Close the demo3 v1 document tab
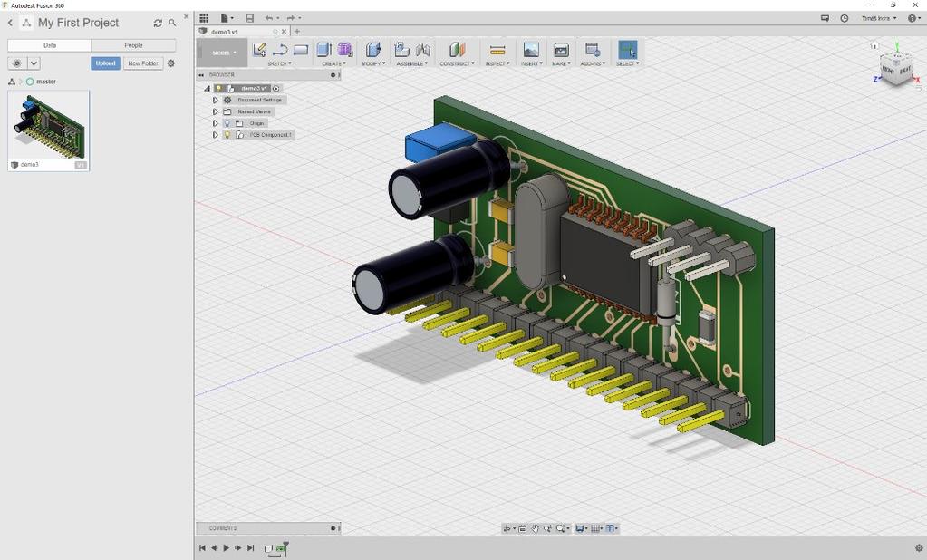 [285, 32]
